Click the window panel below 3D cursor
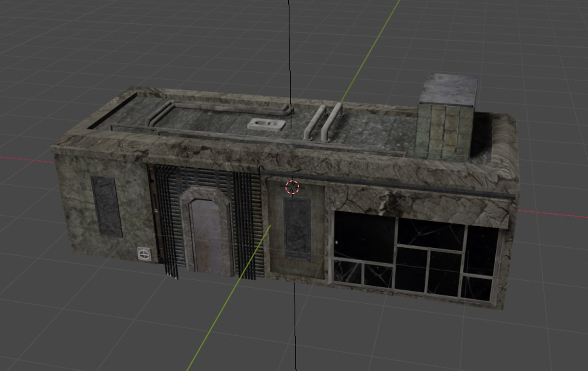 (298, 228)
